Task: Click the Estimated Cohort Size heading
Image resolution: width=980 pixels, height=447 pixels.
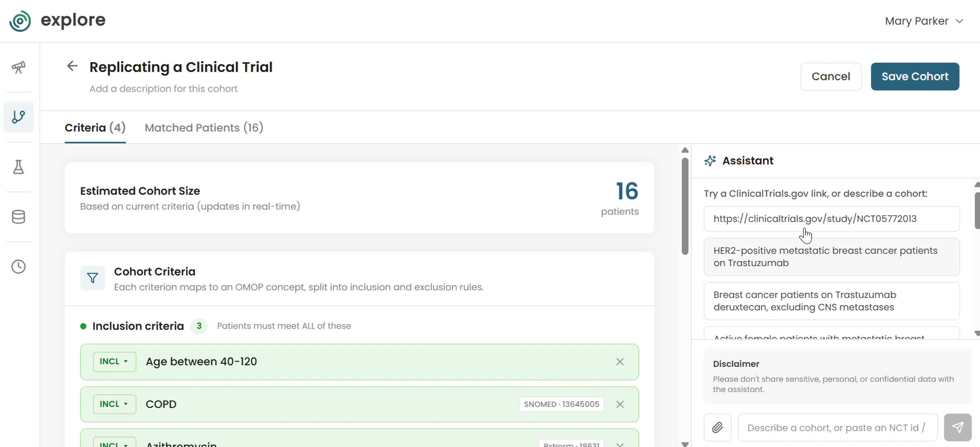Action: point(140,191)
